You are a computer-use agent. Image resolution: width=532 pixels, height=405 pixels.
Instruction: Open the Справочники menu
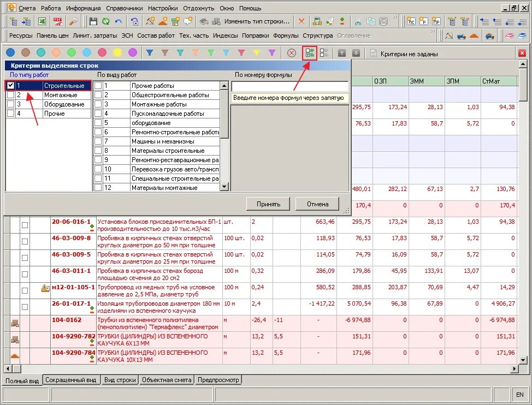click(x=124, y=8)
